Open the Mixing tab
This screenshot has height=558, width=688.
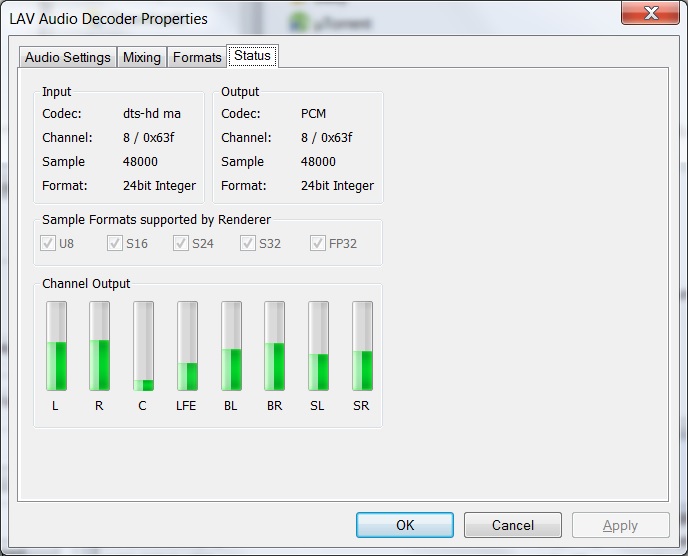pos(142,57)
